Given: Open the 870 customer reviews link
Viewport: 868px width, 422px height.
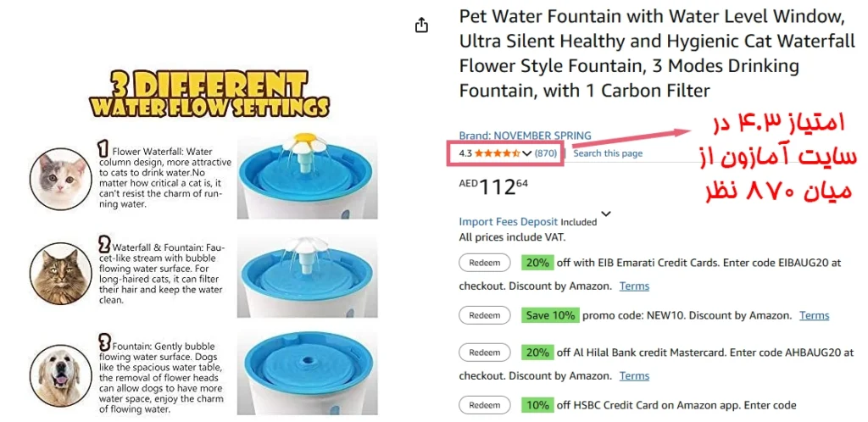Looking at the screenshot, I should [546, 153].
